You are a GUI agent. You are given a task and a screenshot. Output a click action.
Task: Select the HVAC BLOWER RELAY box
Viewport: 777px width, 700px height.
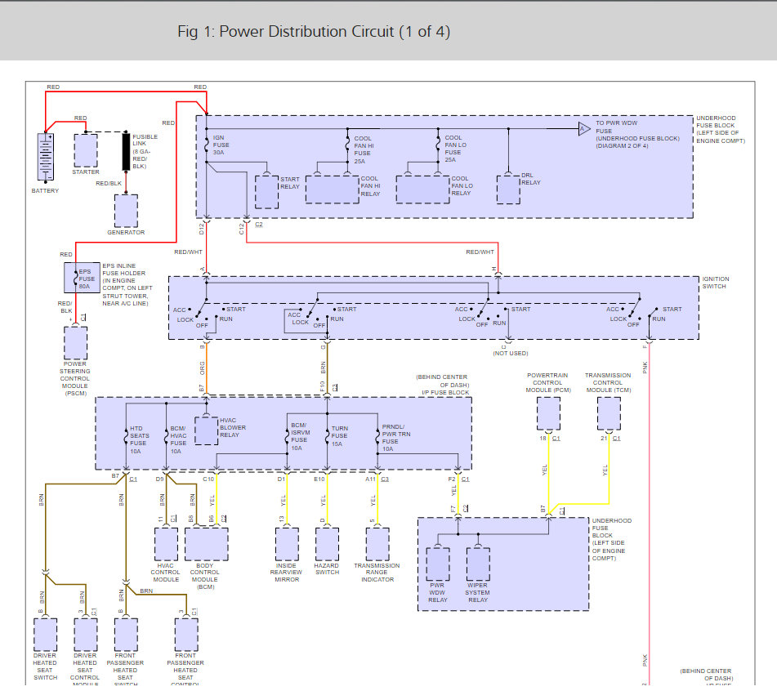pyautogui.click(x=206, y=430)
